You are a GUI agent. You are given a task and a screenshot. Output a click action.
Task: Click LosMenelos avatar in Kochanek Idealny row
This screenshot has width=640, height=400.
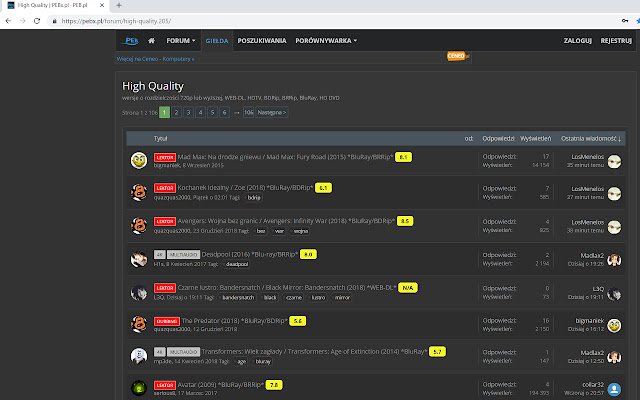pyautogui.click(x=614, y=193)
